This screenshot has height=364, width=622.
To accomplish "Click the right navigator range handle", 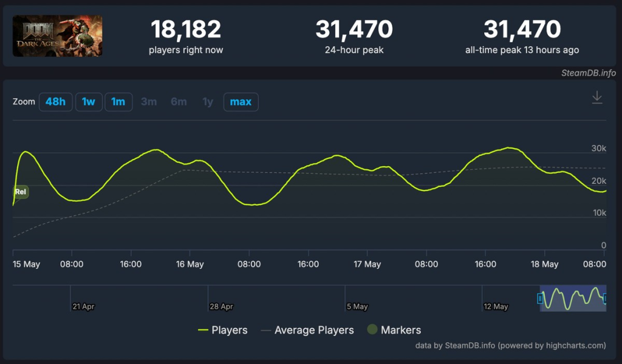I will tap(605, 298).
